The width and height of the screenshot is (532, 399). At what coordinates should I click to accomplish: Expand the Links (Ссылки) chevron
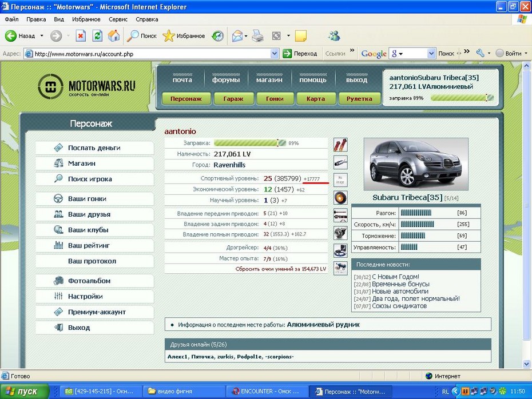click(x=352, y=50)
